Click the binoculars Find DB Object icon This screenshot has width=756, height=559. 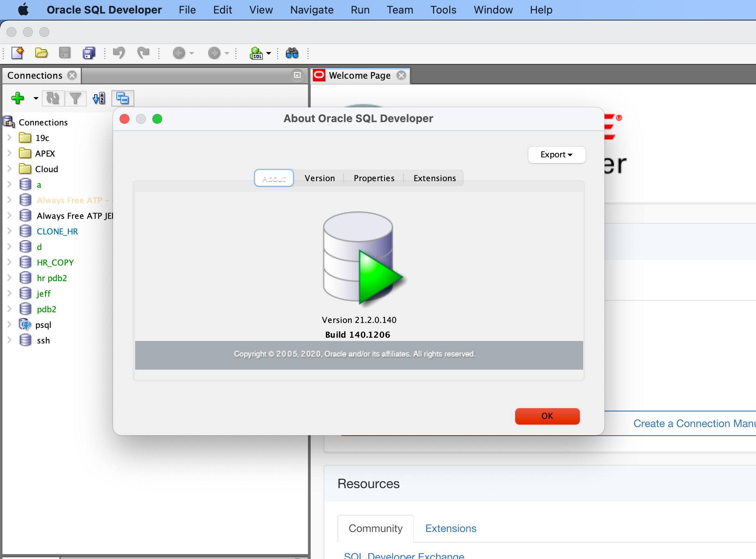pyautogui.click(x=292, y=53)
